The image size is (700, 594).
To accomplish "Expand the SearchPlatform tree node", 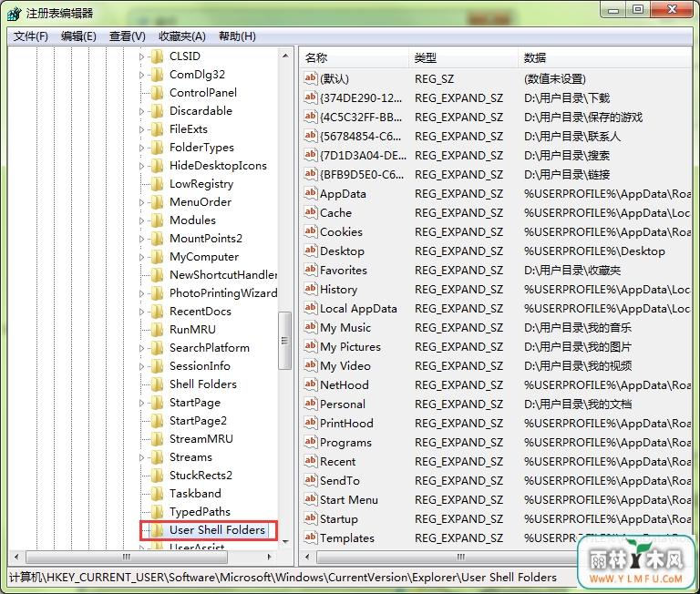I will pos(141,348).
